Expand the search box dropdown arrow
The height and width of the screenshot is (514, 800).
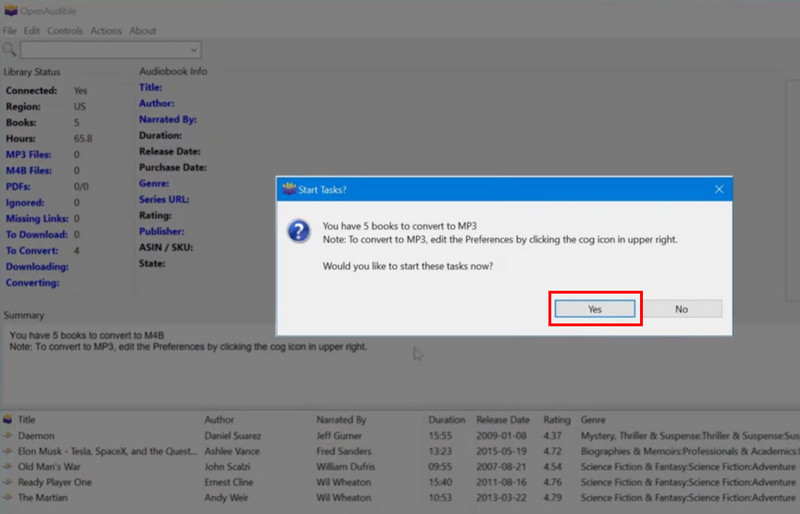coord(194,50)
